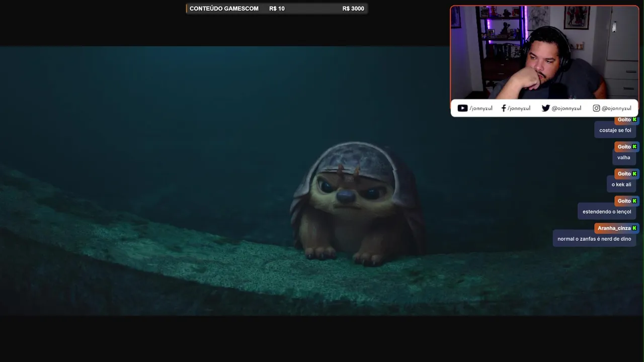Screen dimensions: 644x362
Task: Click green badge above 'costaje se foi'
Action: click(x=634, y=120)
